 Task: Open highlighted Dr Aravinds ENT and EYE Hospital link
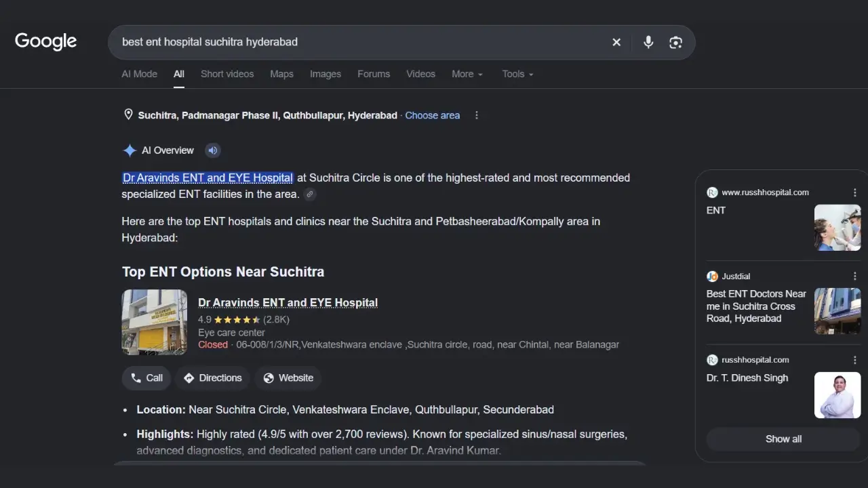(x=208, y=178)
